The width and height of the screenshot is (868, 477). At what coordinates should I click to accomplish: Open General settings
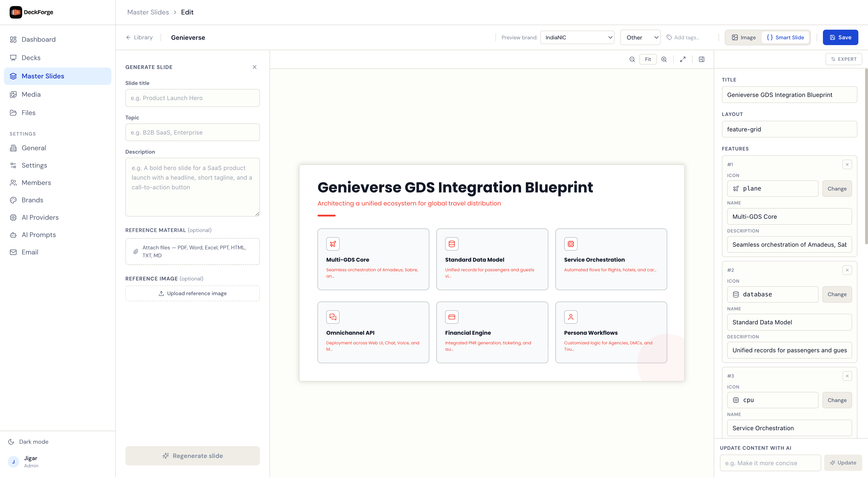[x=57, y=148]
